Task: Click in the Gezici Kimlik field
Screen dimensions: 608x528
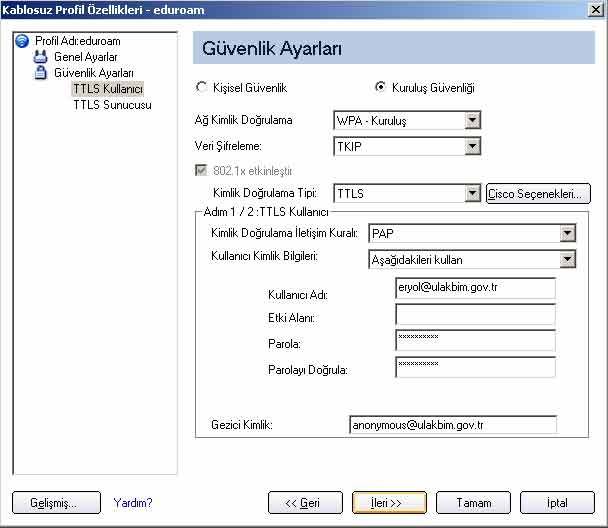Action: tap(453, 425)
